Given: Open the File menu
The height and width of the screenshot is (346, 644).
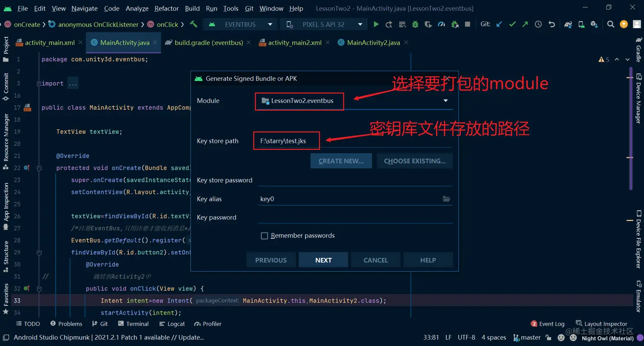Looking at the screenshot, I should pos(23,8).
